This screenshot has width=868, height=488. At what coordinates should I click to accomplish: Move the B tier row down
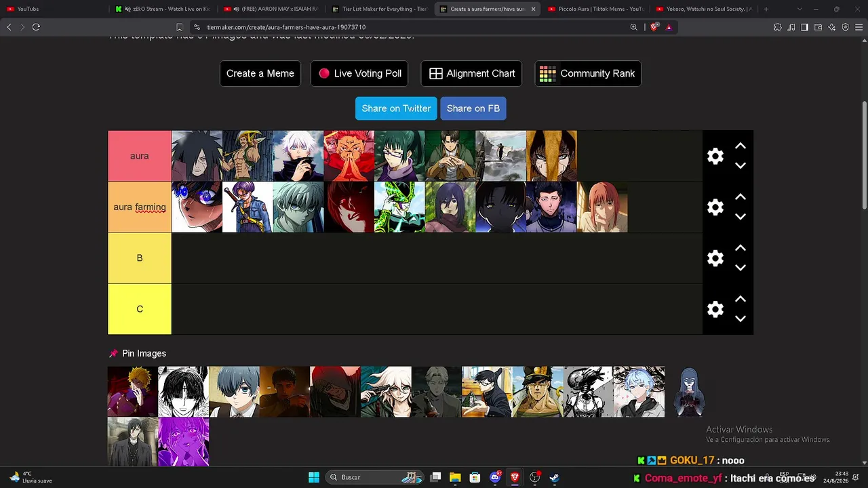pyautogui.click(x=741, y=267)
